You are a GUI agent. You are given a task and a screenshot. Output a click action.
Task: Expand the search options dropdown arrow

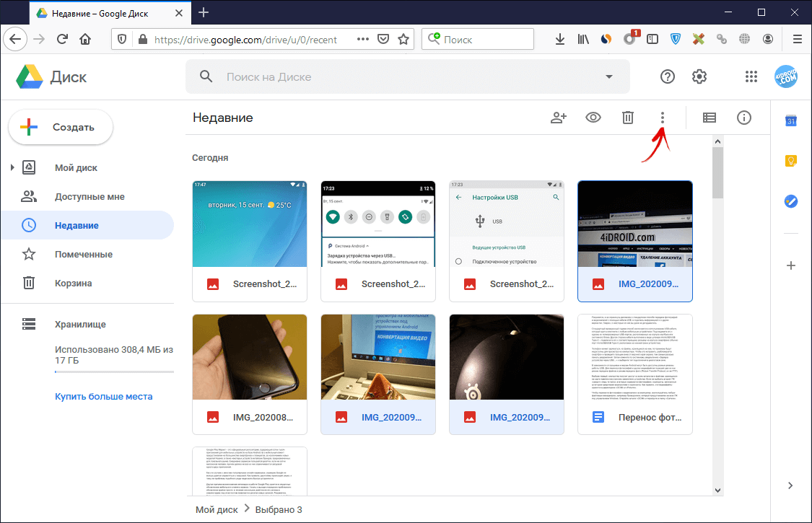609,77
